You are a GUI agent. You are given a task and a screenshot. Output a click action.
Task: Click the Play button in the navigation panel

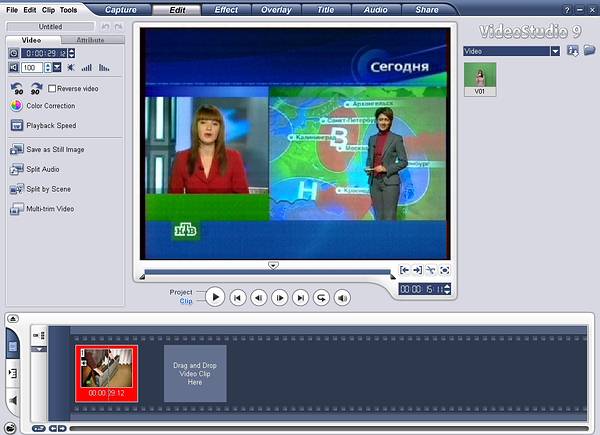tap(215, 297)
